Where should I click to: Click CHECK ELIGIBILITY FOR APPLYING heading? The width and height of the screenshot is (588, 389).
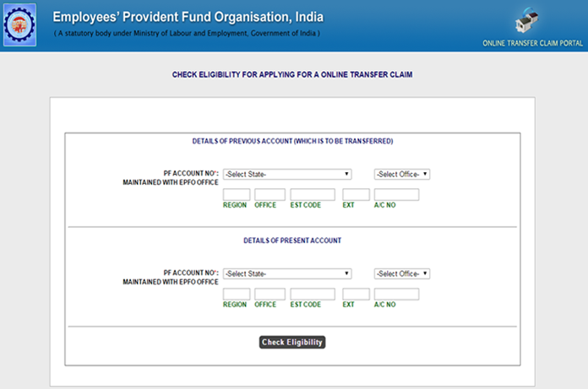point(292,74)
